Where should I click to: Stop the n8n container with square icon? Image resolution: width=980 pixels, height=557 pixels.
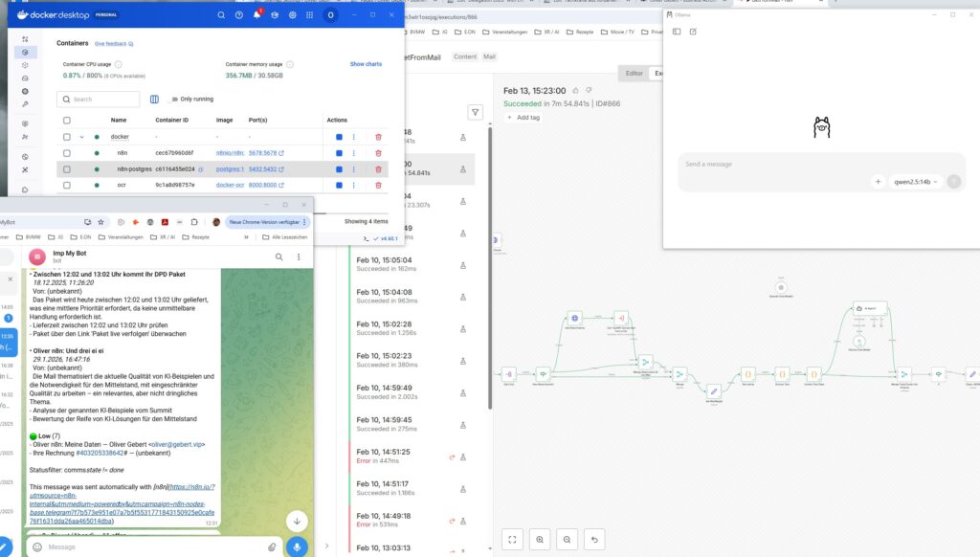point(339,153)
